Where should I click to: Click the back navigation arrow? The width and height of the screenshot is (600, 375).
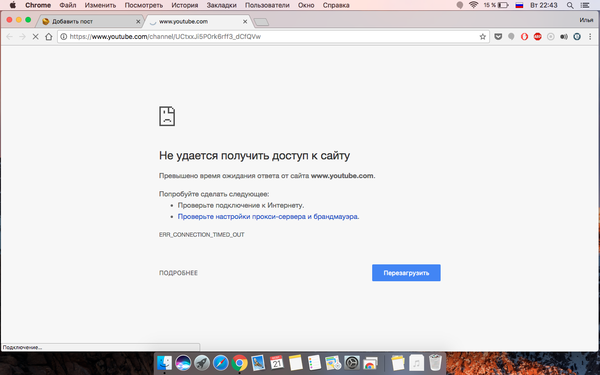point(10,37)
